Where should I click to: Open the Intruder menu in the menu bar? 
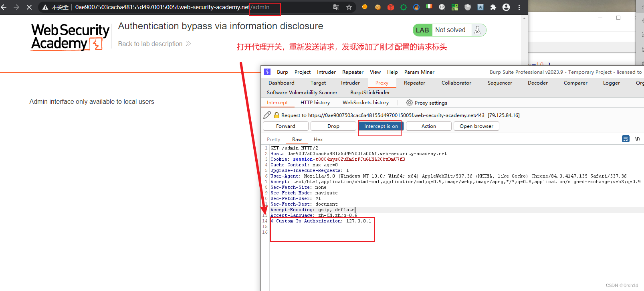327,72
